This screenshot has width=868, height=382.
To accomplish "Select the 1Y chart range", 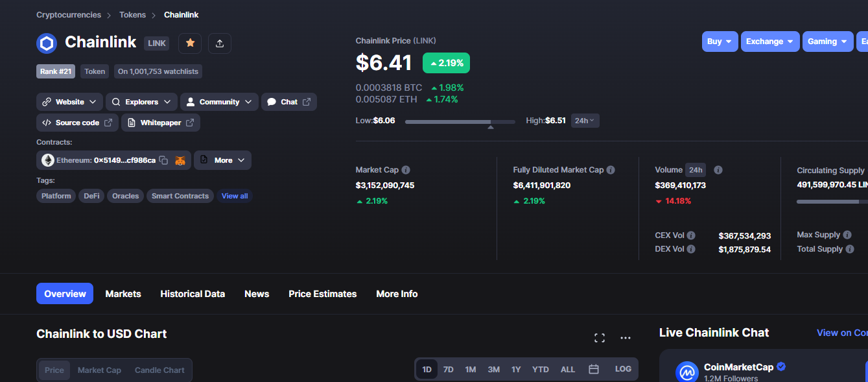I will coord(516,370).
